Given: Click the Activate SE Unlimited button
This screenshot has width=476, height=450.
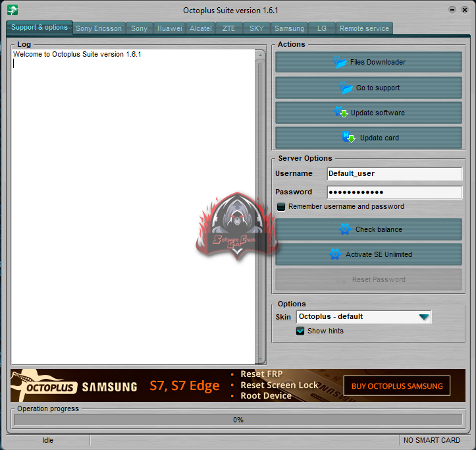Looking at the screenshot, I should click(x=369, y=254).
